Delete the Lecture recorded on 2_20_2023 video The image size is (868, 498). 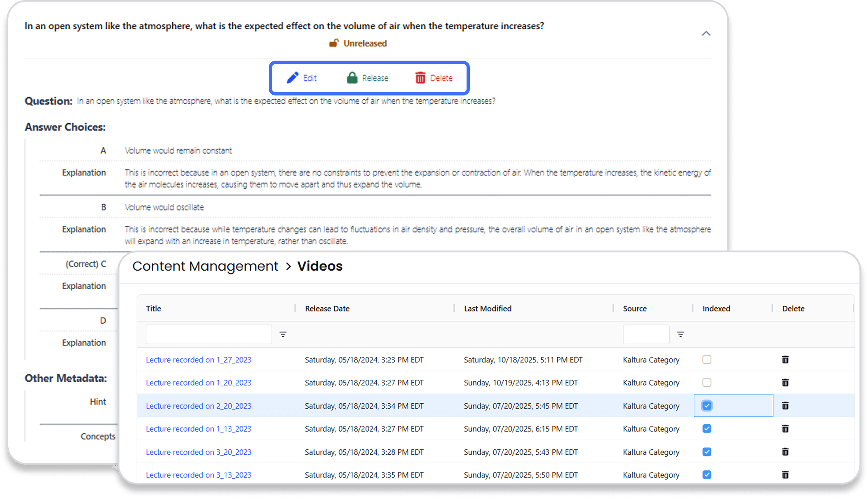[x=785, y=406]
